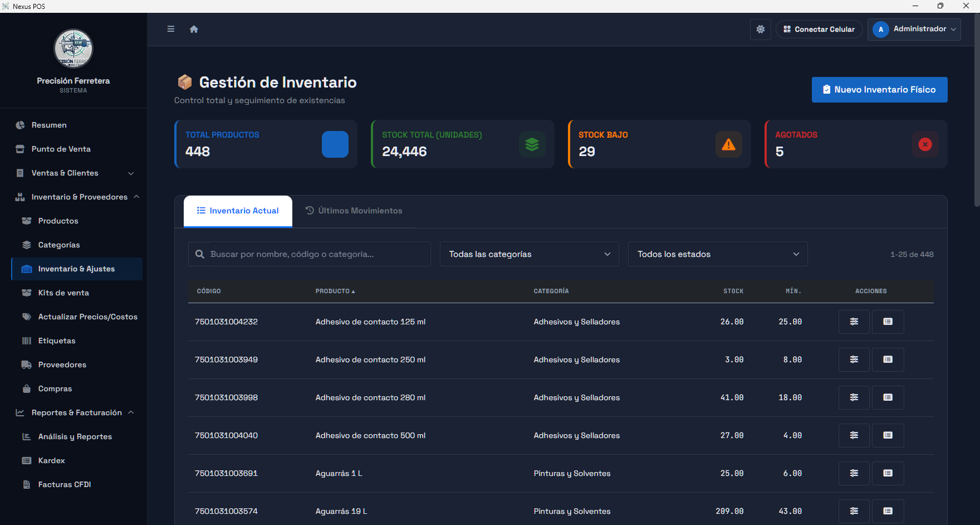Click the text Aguarrás 19 L

coord(341,511)
